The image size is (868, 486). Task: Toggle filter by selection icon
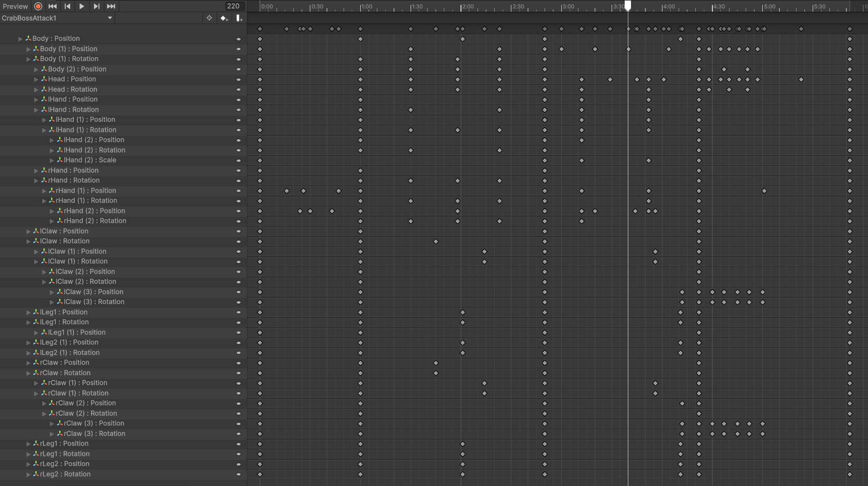[x=209, y=18]
